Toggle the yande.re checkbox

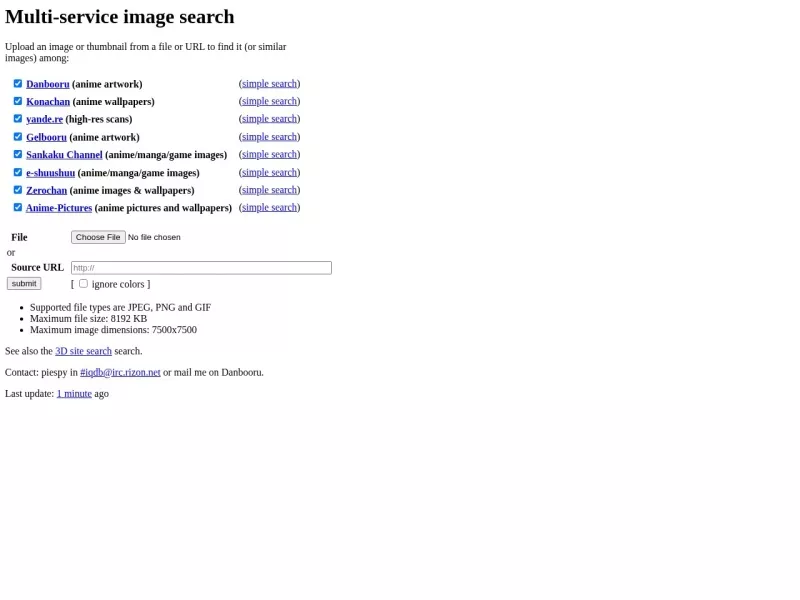coord(18,119)
